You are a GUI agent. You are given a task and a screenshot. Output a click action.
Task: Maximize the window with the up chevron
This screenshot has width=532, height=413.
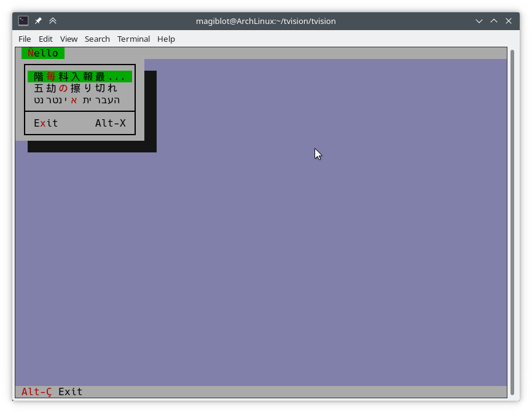coord(494,21)
